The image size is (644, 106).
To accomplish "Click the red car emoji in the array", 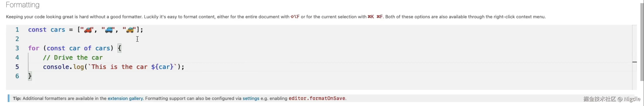I will [88, 30].
